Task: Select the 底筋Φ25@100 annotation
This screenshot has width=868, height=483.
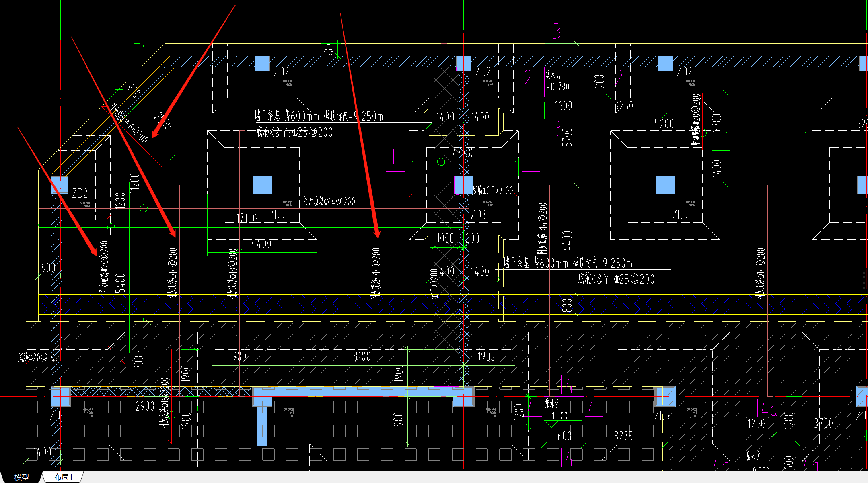Action: point(493,190)
